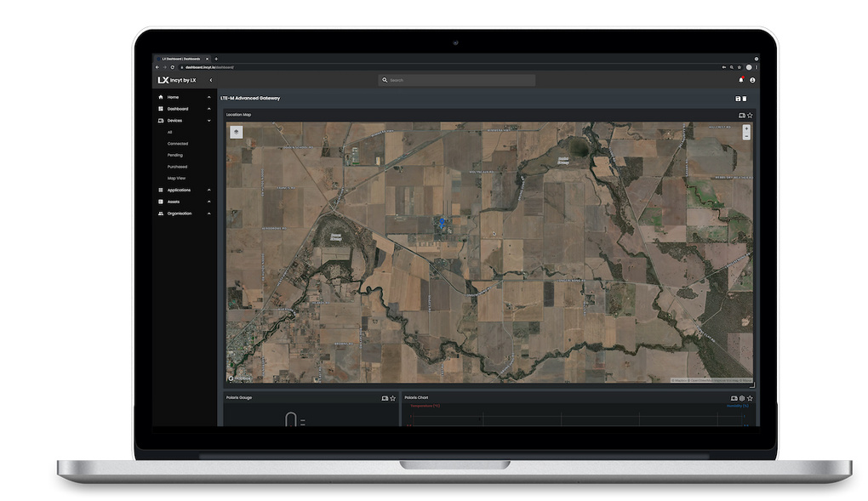Star the Polaris Gauge widget
Viewport: 868px width, 501px height.
[392, 398]
